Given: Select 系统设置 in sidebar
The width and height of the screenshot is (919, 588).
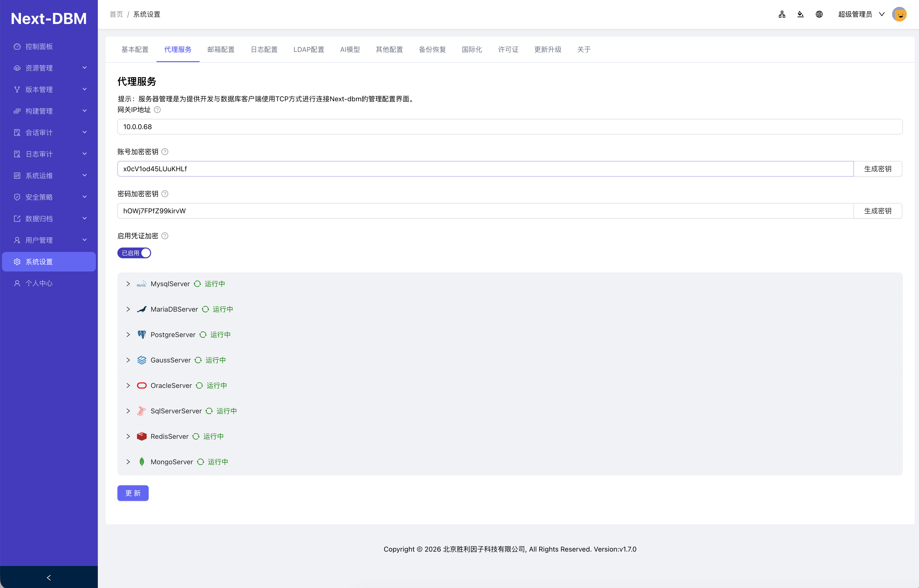Looking at the screenshot, I should (49, 261).
